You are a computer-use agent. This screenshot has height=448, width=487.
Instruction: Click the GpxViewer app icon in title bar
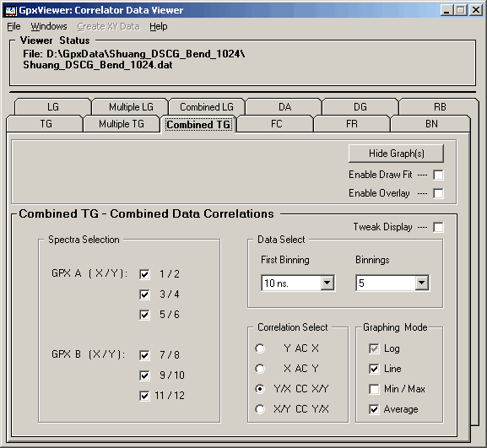pyautogui.click(x=10, y=11)
